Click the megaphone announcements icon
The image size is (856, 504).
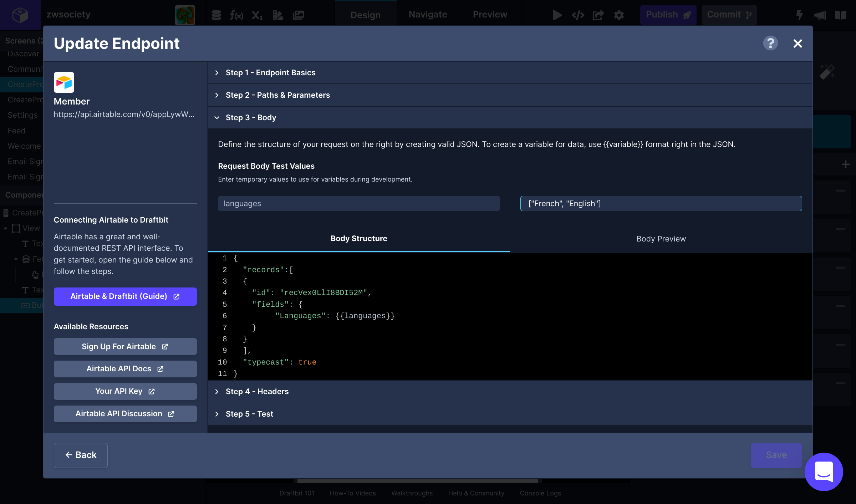[820, 15]
